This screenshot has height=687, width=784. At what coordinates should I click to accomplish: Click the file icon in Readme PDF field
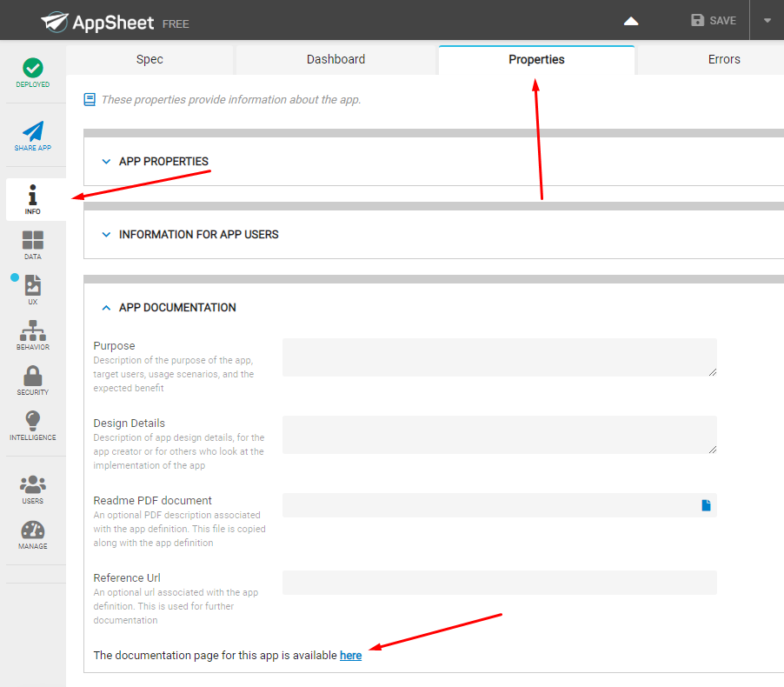(706, 505)
